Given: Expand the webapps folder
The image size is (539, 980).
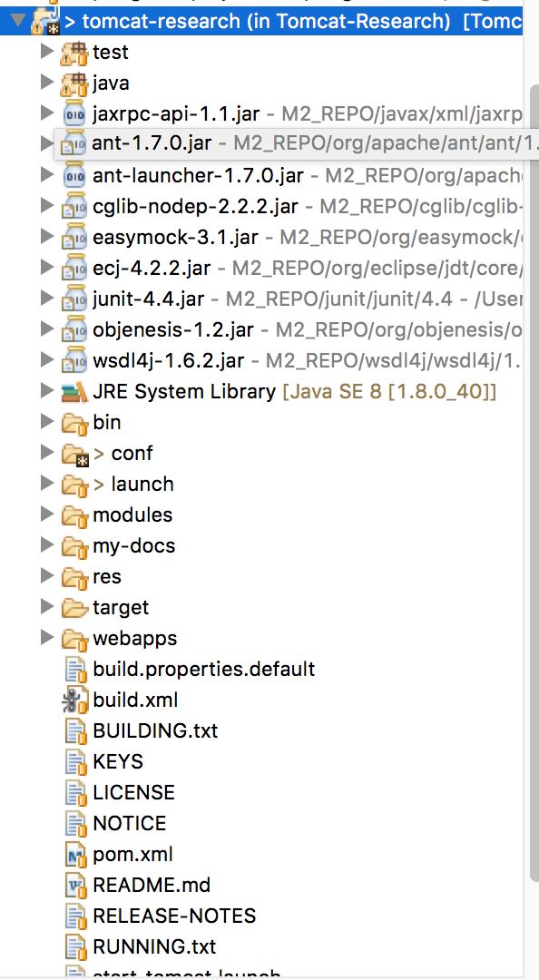Looking at the screenshot, I should pyautogui.click(x=47, y=638).
